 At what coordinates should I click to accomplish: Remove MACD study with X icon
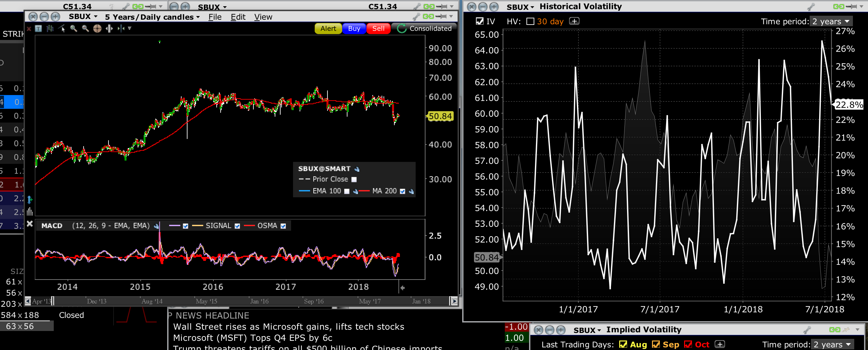click(x=30, y=224)
